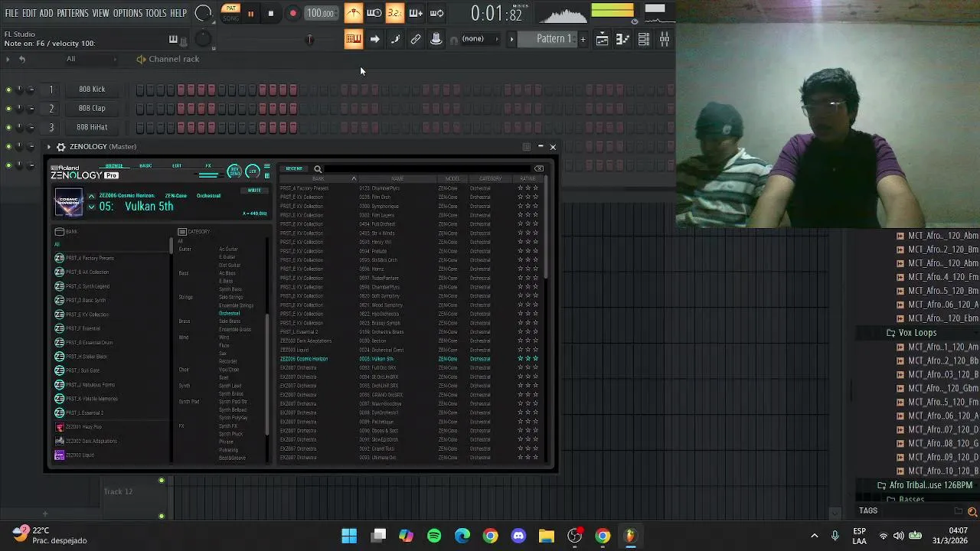The height and width of the screenshot is (551, 980).
Task: Click the stamp/note grouping icon
Action: coord(436,39)
